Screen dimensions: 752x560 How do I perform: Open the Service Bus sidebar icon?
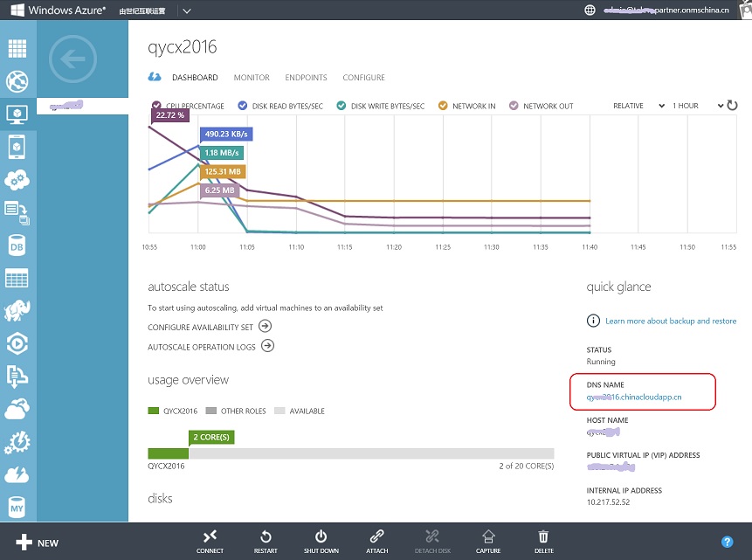(17, 377)
